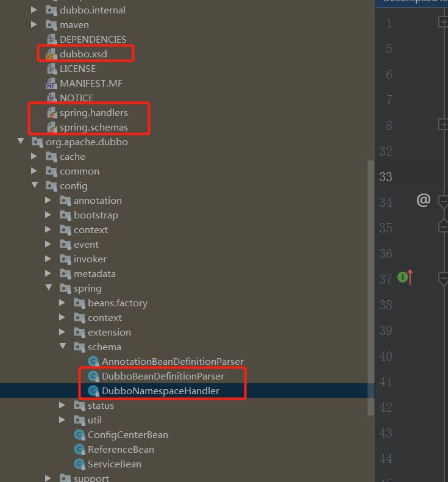
Task: Select the NOTICE file label
Action: coord(76,98)
